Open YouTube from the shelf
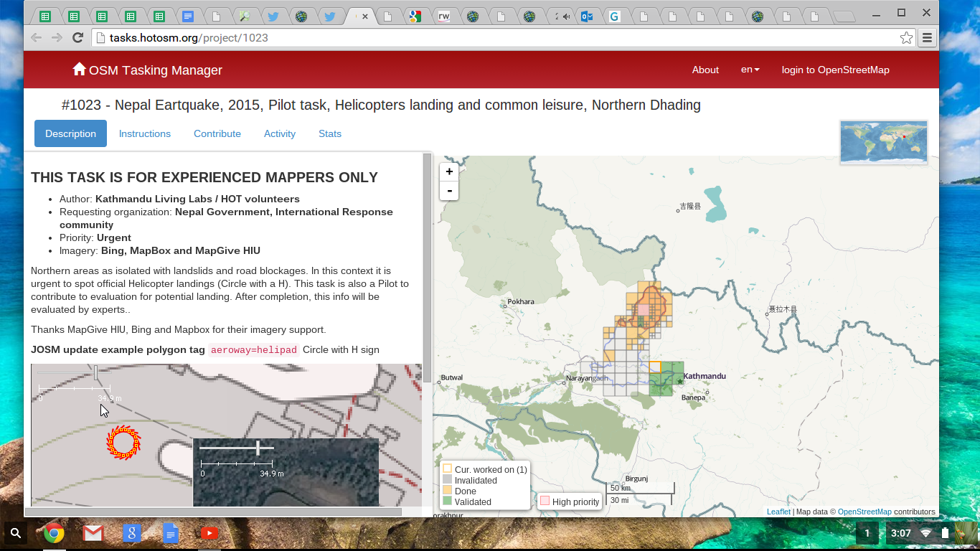Image resolution: width=980 pixels, height=551 pixels. point(209,533)
